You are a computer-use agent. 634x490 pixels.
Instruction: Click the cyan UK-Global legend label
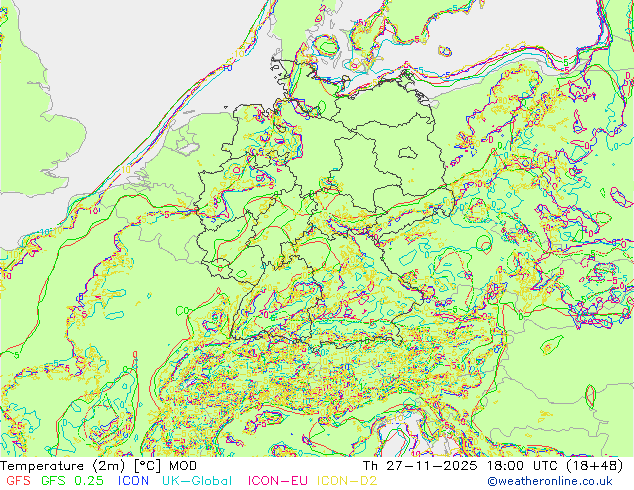tap(197, 481)
